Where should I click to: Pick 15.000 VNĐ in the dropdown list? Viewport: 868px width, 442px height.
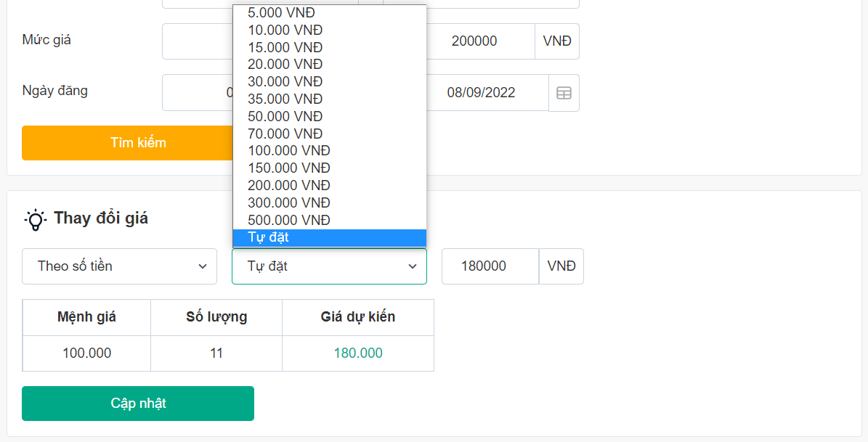tap(285, 47)
